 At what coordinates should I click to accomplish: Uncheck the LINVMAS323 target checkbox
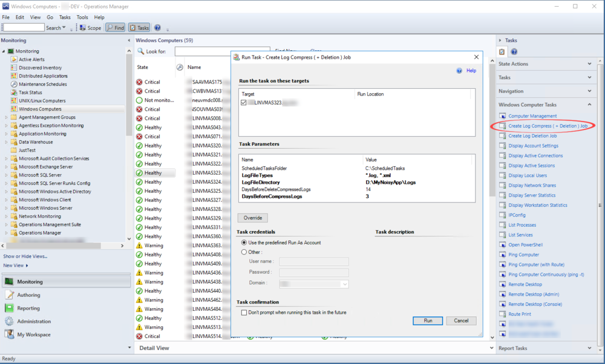pyautogui.click(x=244, y=103)
